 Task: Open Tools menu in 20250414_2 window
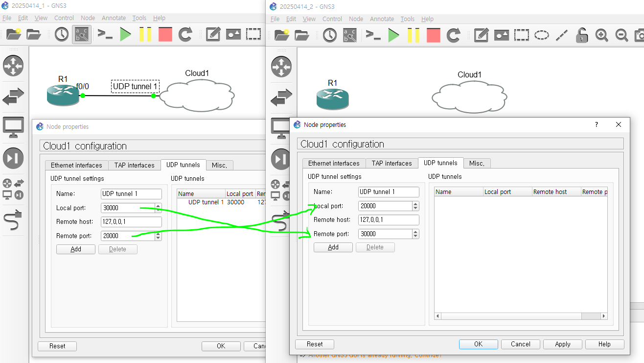click(408, 19)
